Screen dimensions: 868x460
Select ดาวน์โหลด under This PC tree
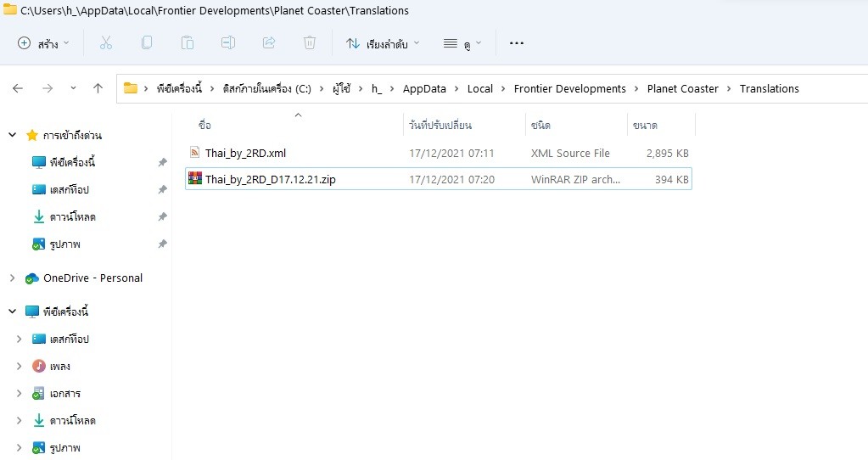(x=64, y=420)
